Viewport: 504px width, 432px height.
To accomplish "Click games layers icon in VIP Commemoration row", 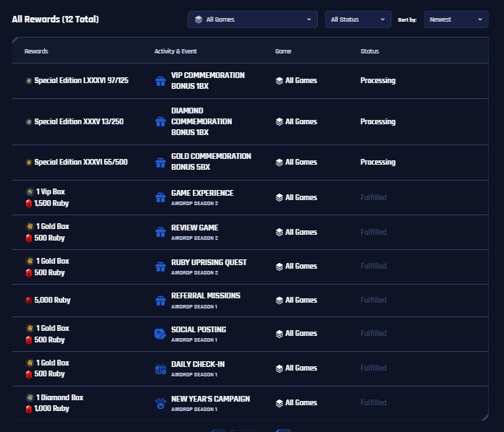I will tap(279, 81).
